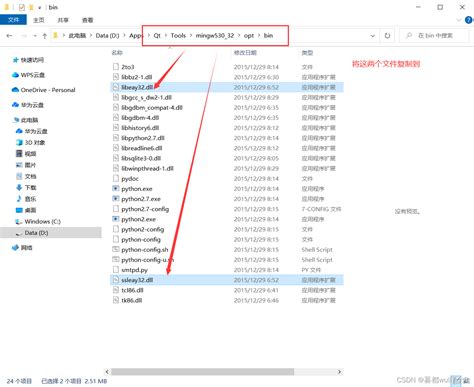Open This PC in navigation pane
This screenshot has height=387, width=474.
click(26, 120)
